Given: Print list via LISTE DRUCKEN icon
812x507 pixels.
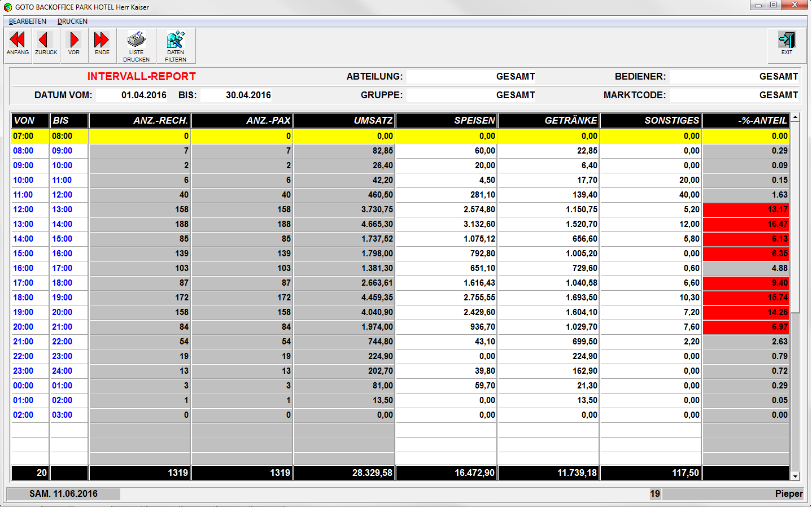Looking at the screenshot, I should click(x=137, y=46).
